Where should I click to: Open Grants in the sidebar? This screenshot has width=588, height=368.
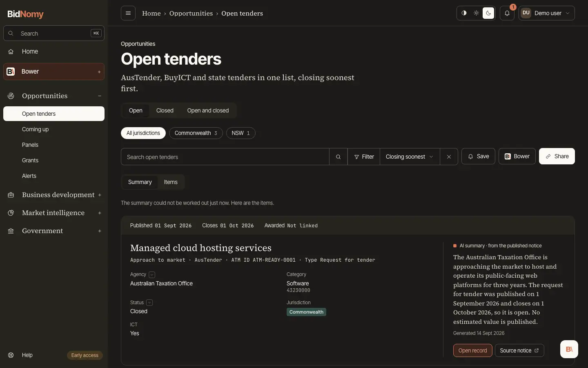[54, 160]
